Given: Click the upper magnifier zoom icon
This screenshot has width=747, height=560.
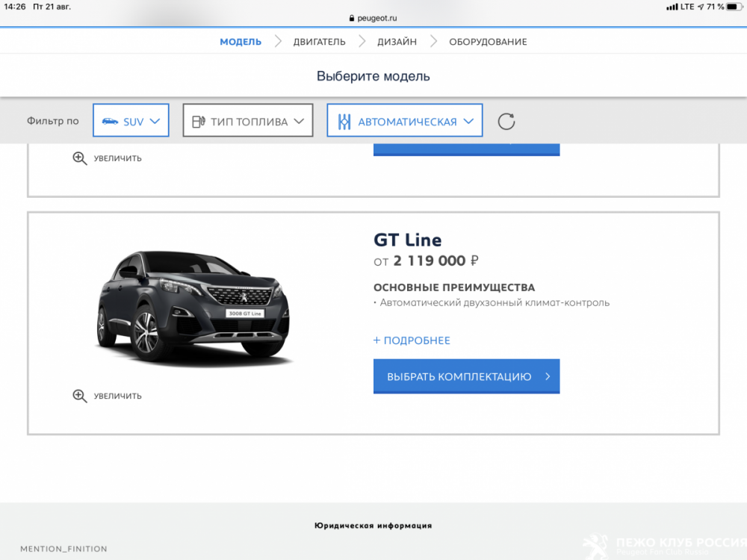Looking at the screenshot, I should [x=80, y=158].
